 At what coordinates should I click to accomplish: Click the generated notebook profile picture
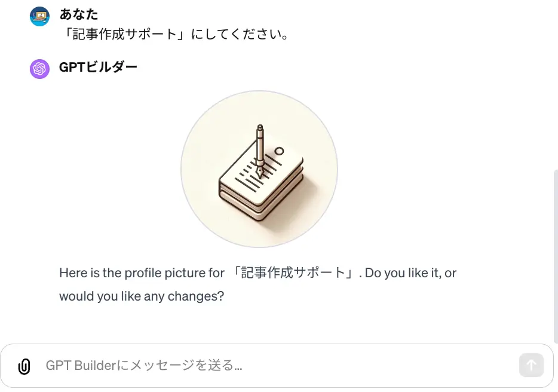point(259,169)
